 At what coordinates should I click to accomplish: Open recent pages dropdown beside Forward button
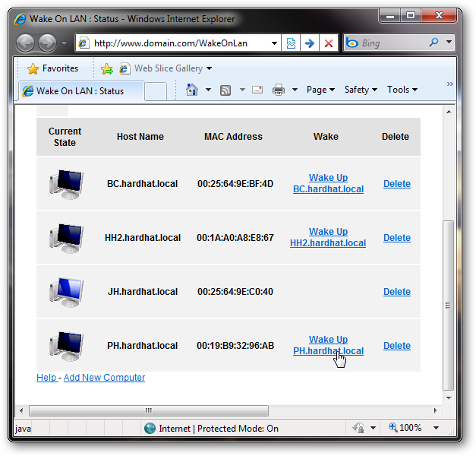(x=64, y=43)
